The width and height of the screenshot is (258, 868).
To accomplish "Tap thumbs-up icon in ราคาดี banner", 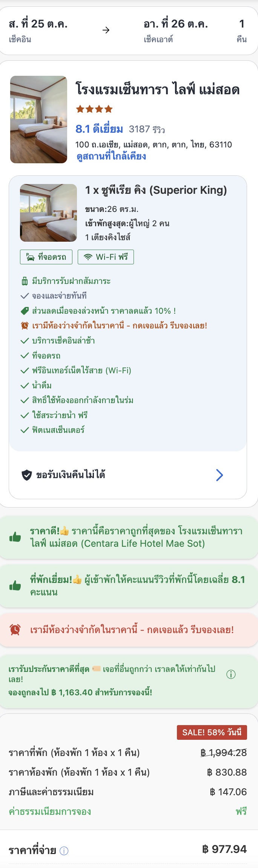I will point(15,537).
